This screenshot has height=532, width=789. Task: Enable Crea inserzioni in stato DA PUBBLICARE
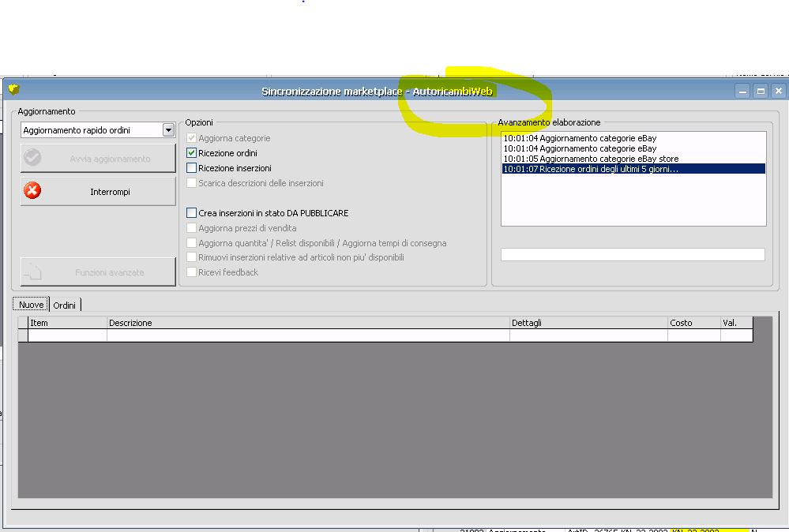coord(191,212)
